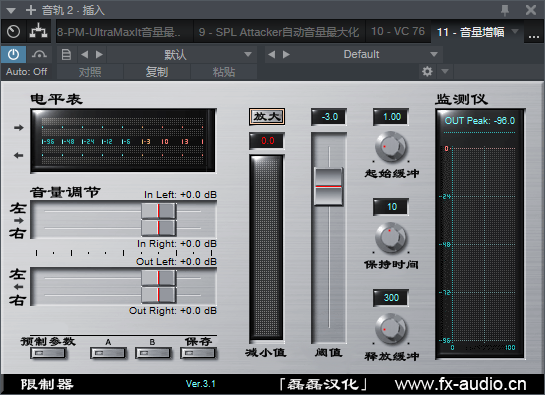Open the automation curve icon

point(39,54)
